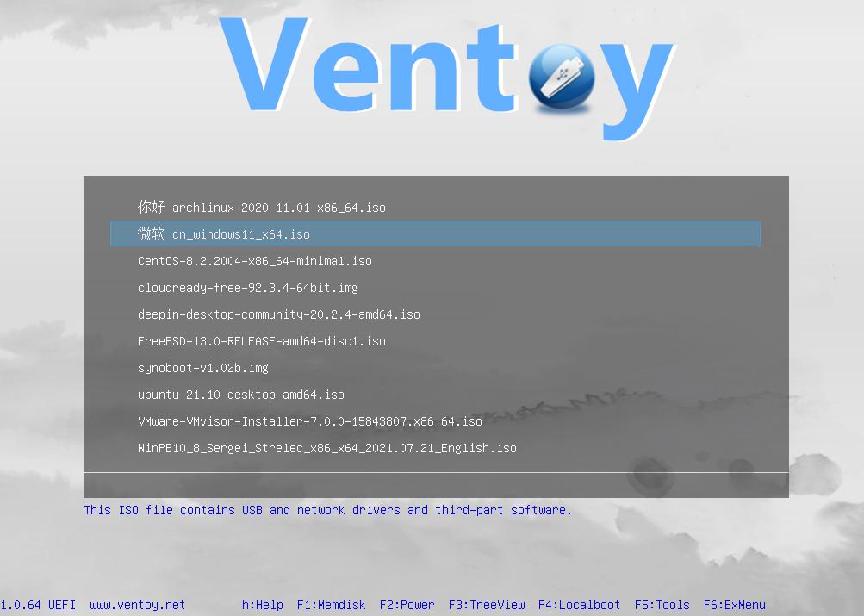Boot FreeBSD-13.0-RELEASE-amd64-disc1.iso
864x616 pixels.
coord(261,341)
